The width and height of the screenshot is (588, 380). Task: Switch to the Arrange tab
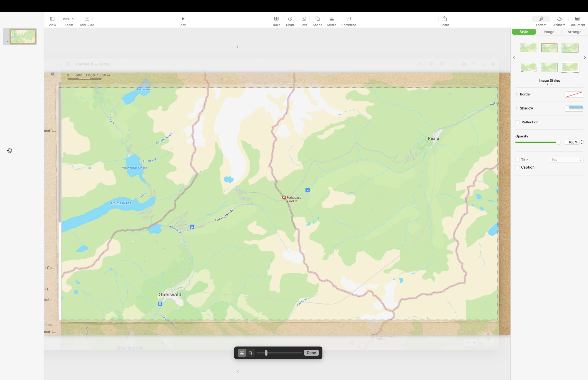coord(574,32)
